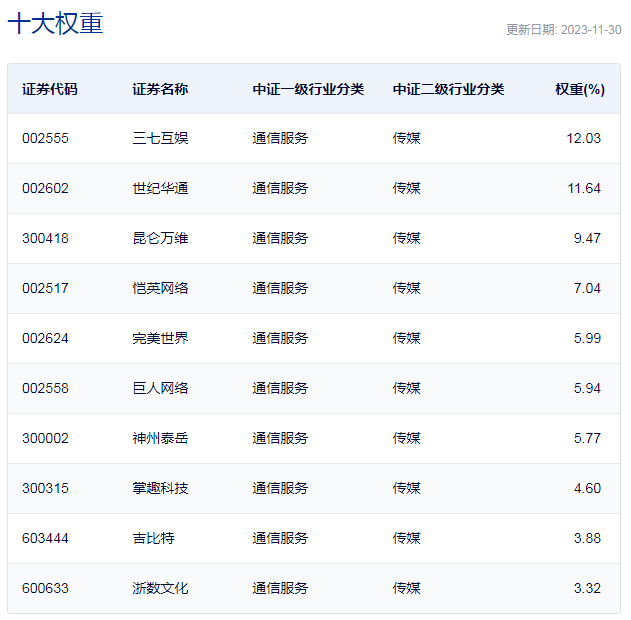The height and width of the screenshot is (620, 631).
Task: Click the 十大权重 heading
Action: coord(56,23)
